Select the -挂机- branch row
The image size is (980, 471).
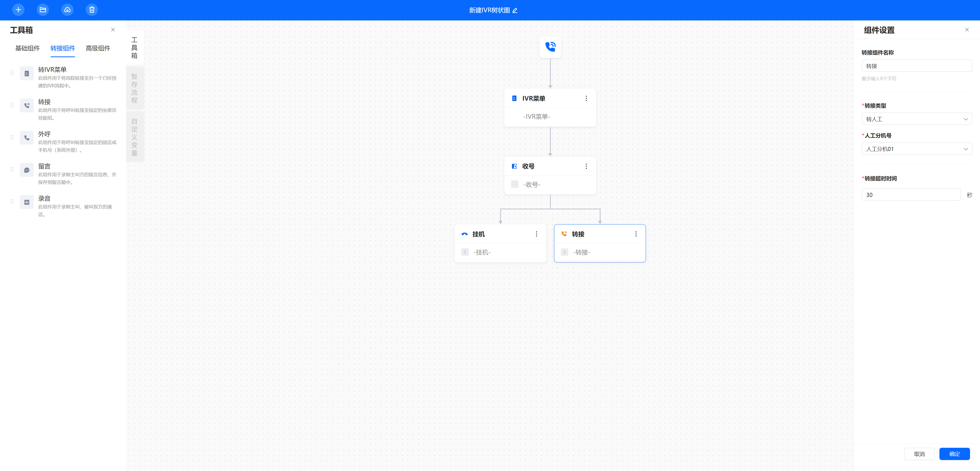pyautogui.click(x=500, y=252)
